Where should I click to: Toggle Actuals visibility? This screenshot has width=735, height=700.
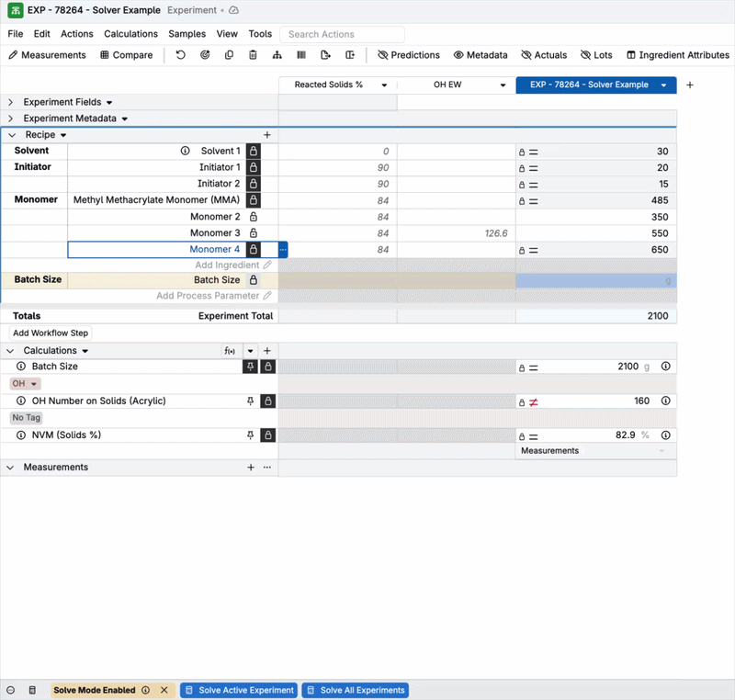[x=544, y=55]
